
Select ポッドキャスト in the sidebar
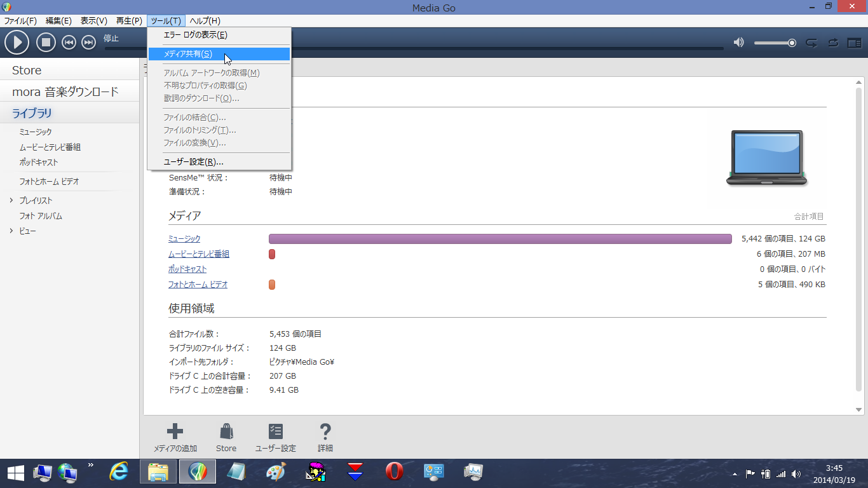[39, 162]
